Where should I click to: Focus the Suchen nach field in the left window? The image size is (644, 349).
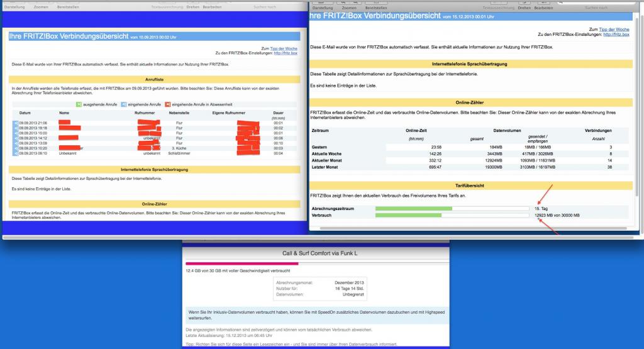click(265, 7)
